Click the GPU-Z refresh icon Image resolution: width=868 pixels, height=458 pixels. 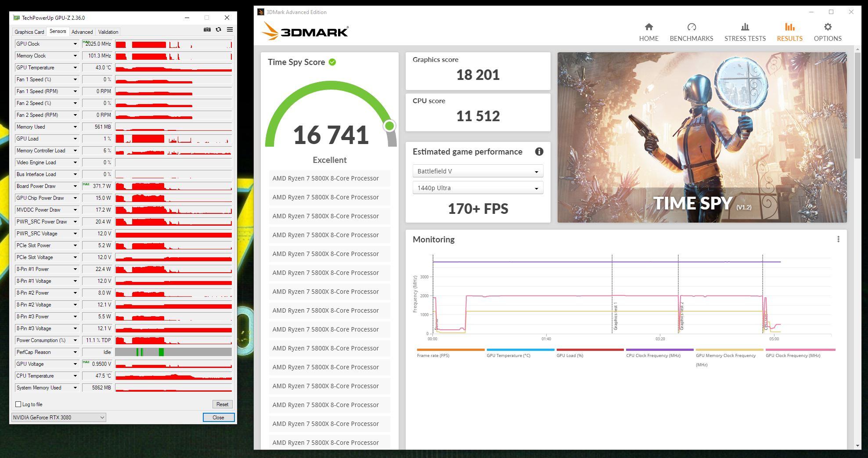219,29
